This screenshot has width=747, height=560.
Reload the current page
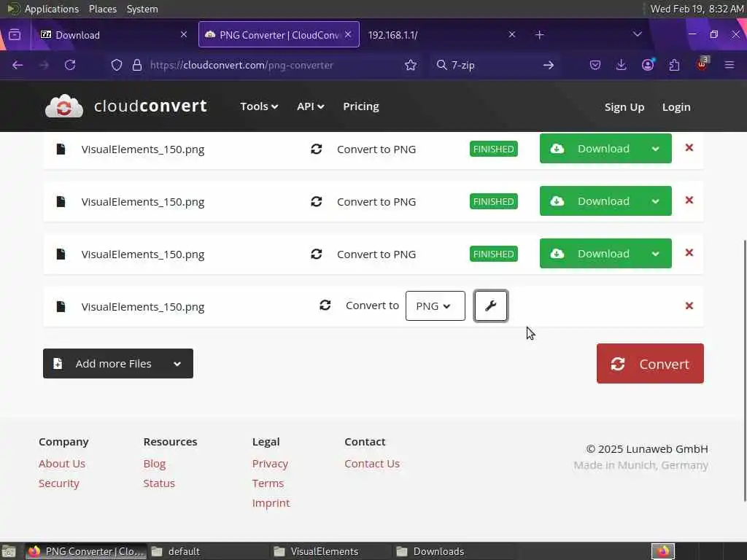pos(70,65)
